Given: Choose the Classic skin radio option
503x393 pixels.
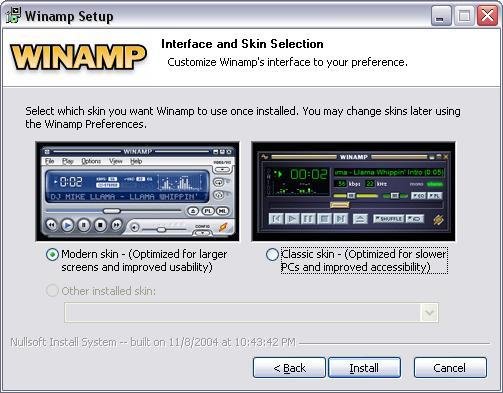Looking at the screenshot, I should (272, 255).
